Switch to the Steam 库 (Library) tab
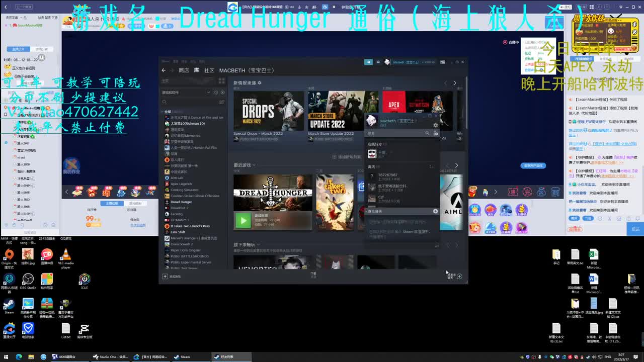The width and height of the screenshot is (644, 362). [197, 70]
